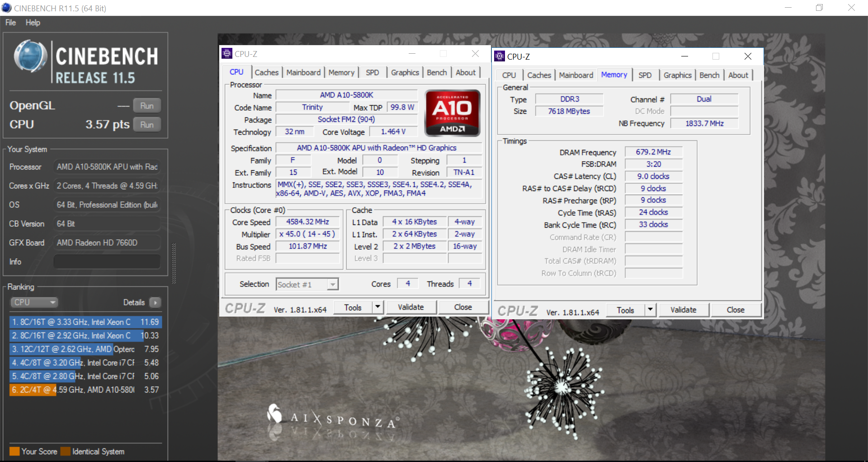The height and width of the screenshot is (462, 868).
Task: Click the GFX Board field
Action: (x=107, y=243)
